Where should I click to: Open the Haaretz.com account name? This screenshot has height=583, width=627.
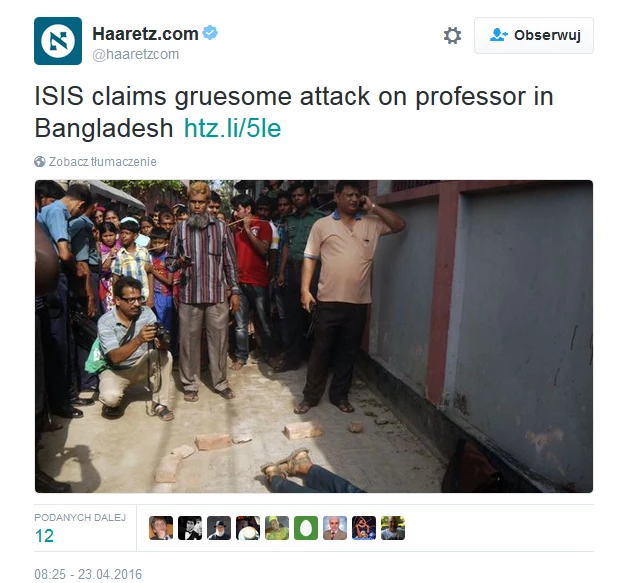click(145, 34)
